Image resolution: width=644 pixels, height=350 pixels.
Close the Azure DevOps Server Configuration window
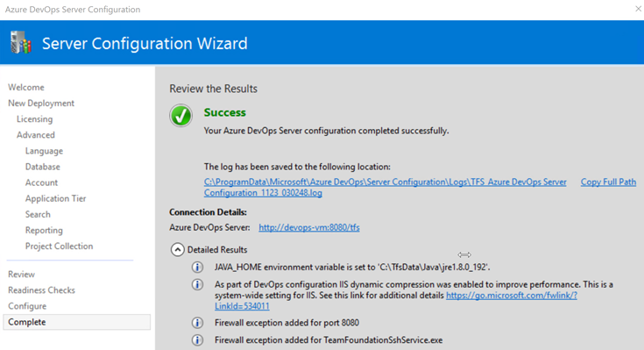click(638, 9)
